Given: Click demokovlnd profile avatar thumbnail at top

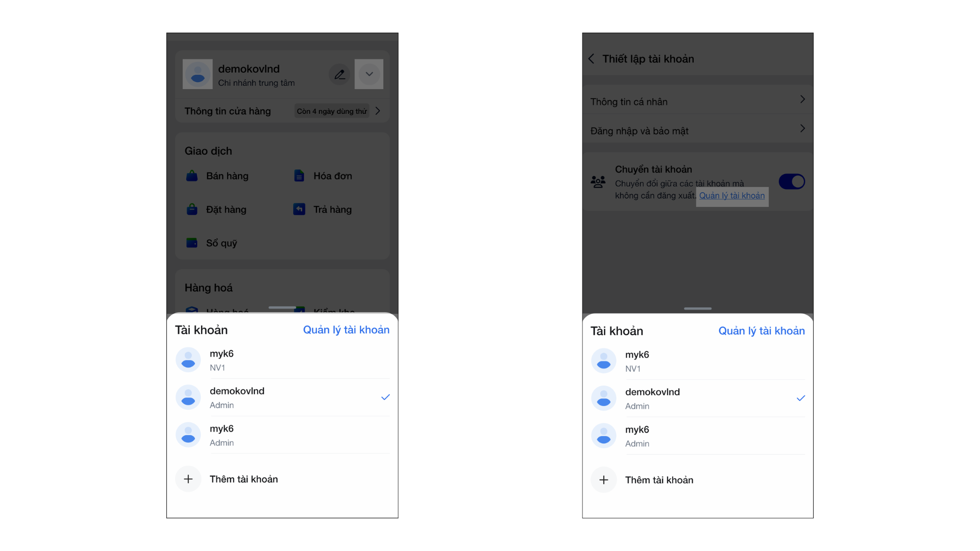Looking at the screenshot, I should [198, 74].
